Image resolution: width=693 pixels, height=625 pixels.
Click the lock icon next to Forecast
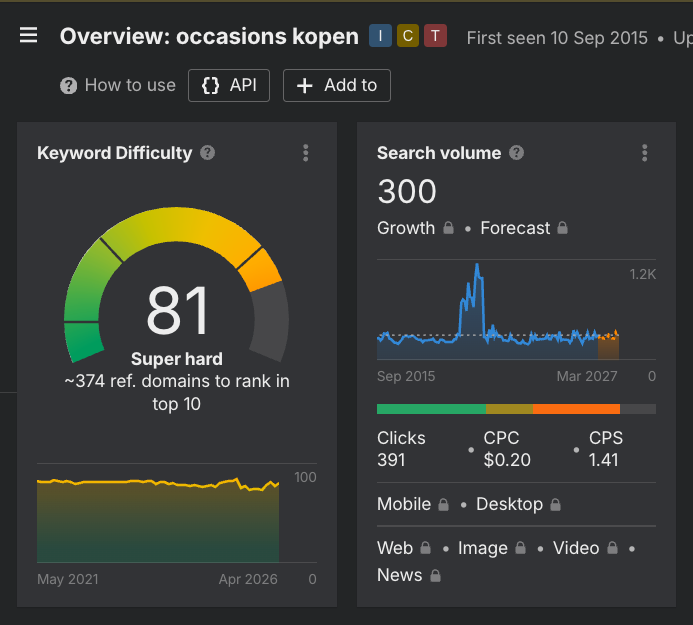point(562,228)
